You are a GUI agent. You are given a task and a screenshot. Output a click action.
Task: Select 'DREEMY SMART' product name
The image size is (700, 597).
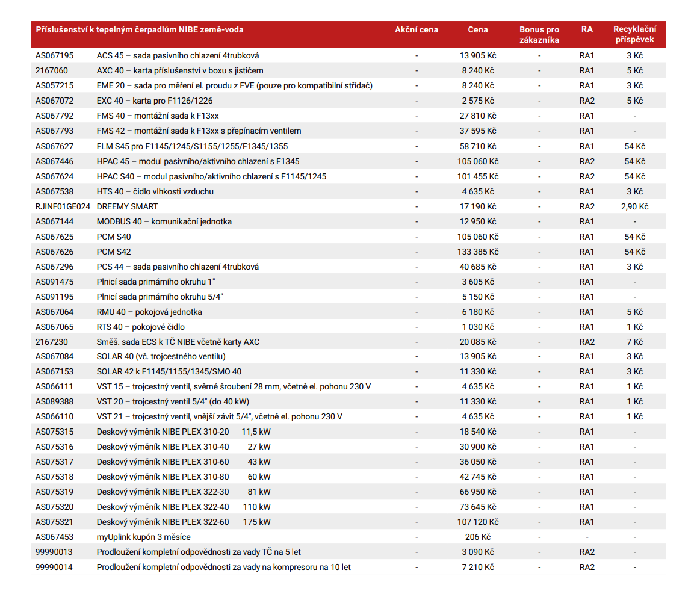point(127,207)
